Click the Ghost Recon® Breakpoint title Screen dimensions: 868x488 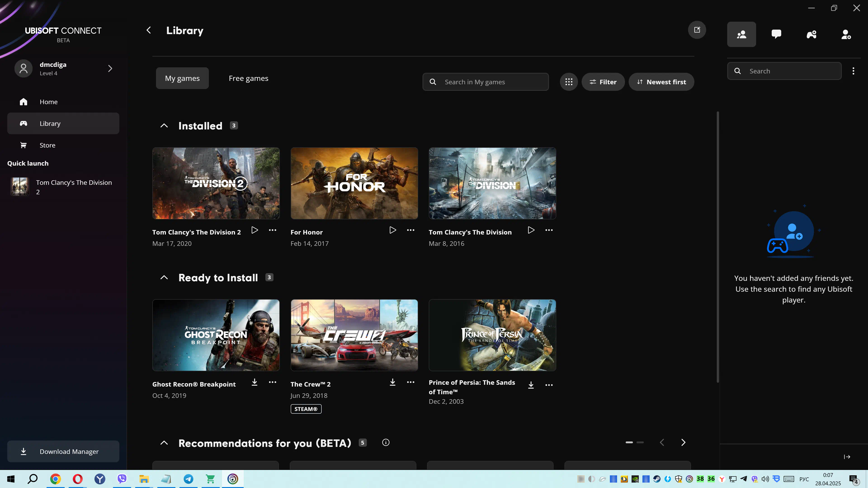(194, 384)
